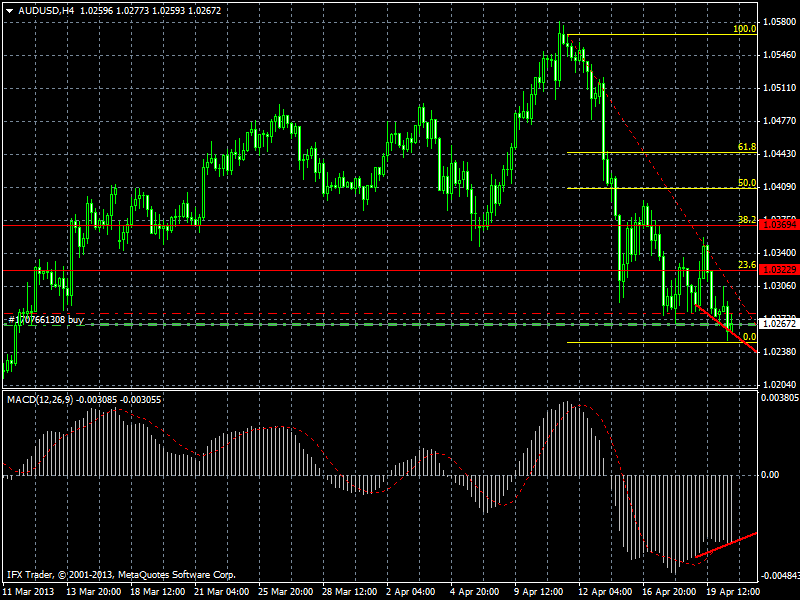The height and width of the screenshot is (600, 800).
Task: Click the 1.05800 price scale value
Action: (780, 22)
